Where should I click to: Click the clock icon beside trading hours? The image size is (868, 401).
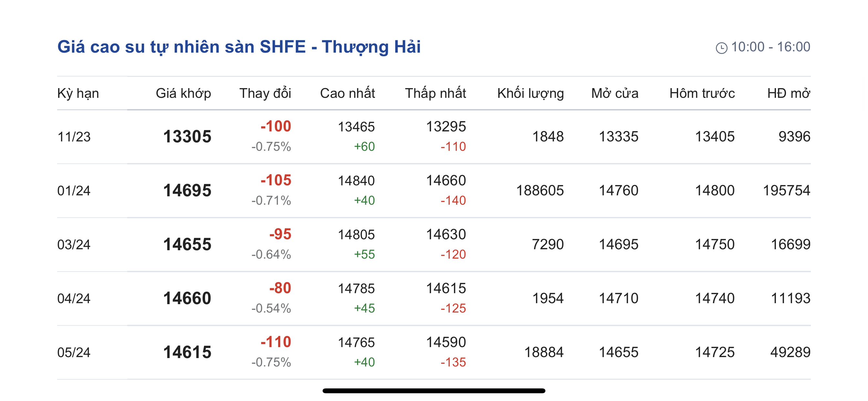pyautogui.click(x=721, y=48)
